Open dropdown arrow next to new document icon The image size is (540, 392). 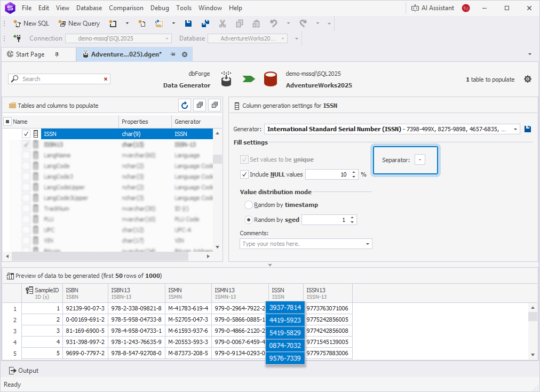(127, 23)
